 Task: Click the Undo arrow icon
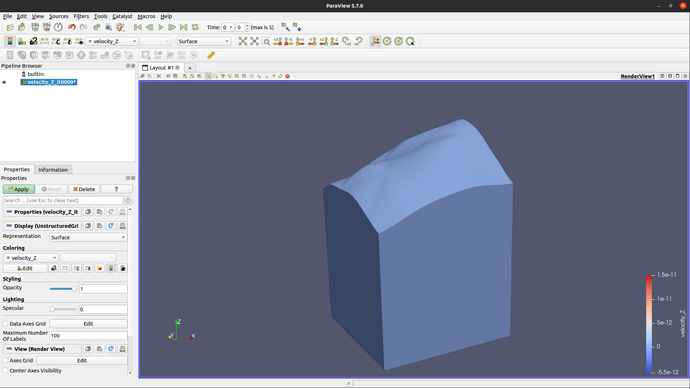coord(71,27)
